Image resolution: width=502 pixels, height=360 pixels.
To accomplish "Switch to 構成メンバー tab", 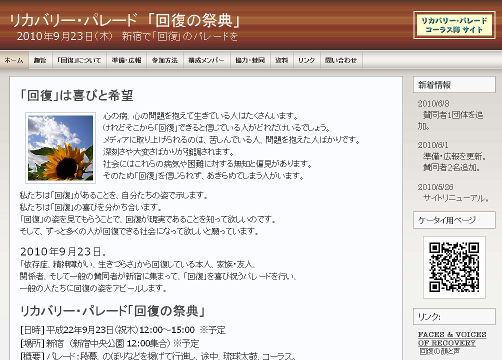I will tap(207, 60).
